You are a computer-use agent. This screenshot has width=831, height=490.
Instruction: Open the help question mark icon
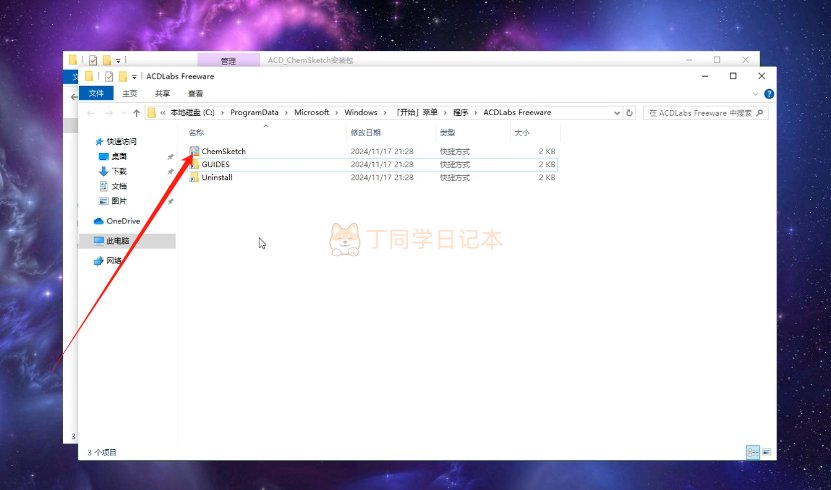pos(767,93)
